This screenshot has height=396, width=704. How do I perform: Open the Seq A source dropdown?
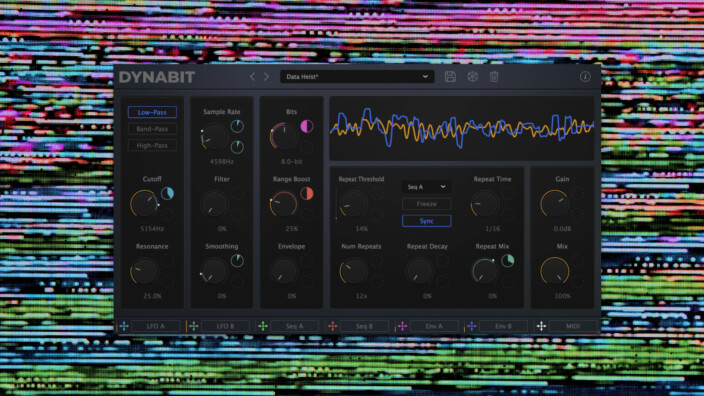(x=427, y=187)
